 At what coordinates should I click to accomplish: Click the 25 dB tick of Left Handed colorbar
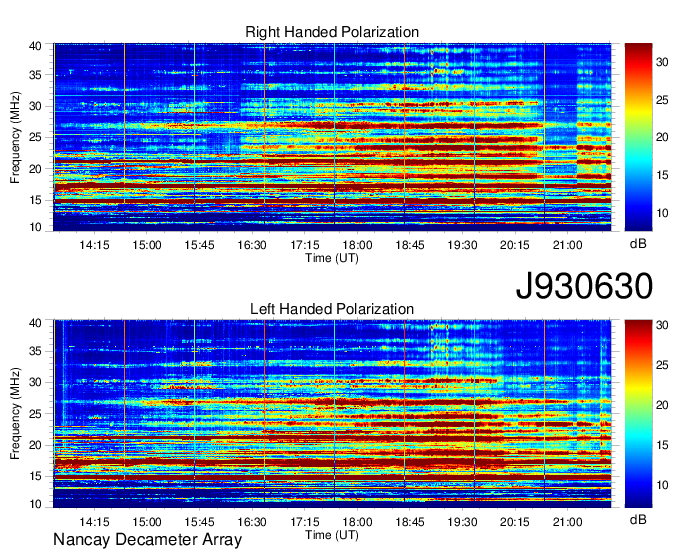coord(662,365)
